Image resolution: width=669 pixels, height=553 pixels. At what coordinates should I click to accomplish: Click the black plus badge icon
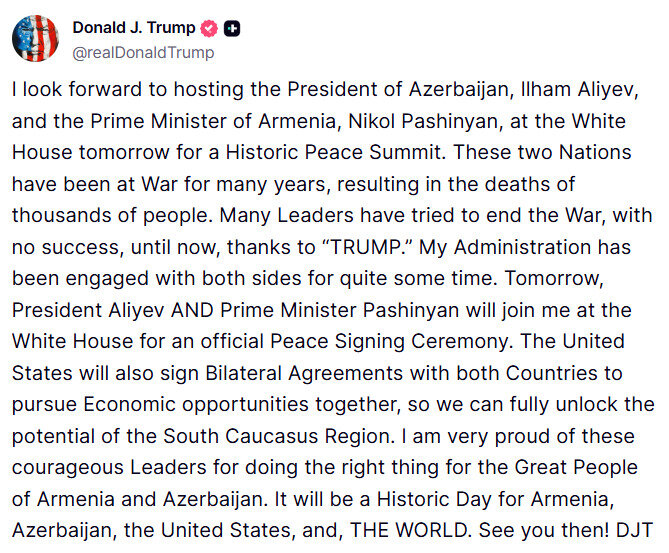click(x=232, y=29)
